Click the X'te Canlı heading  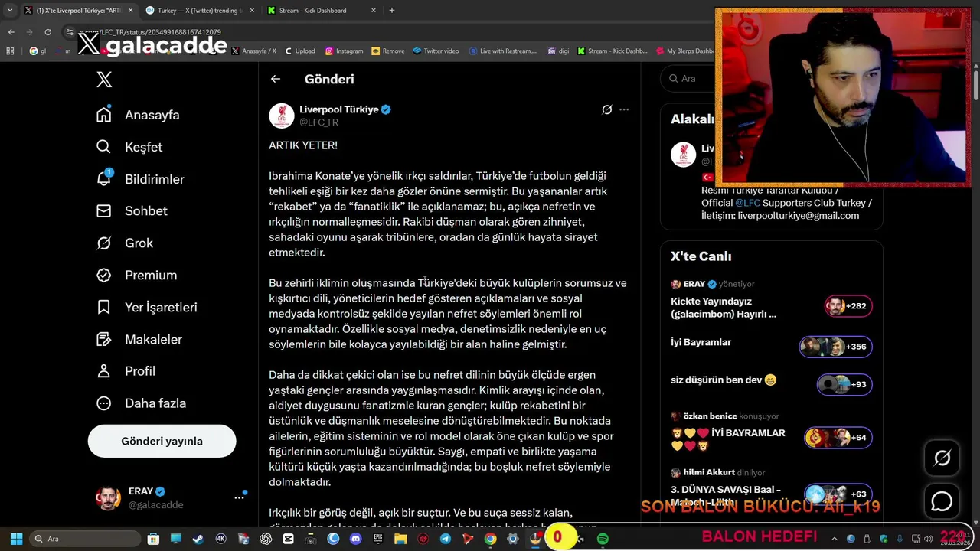pyautogui.click(x=701, y=256)
